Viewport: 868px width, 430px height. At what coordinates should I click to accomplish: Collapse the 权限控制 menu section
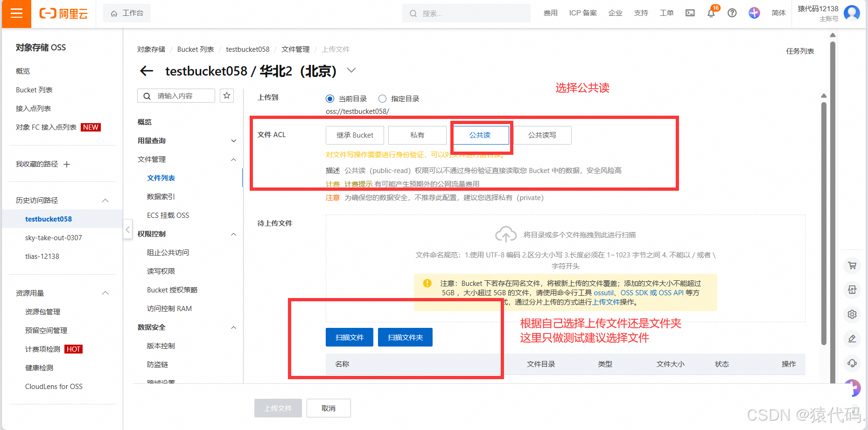coord(234,234)
